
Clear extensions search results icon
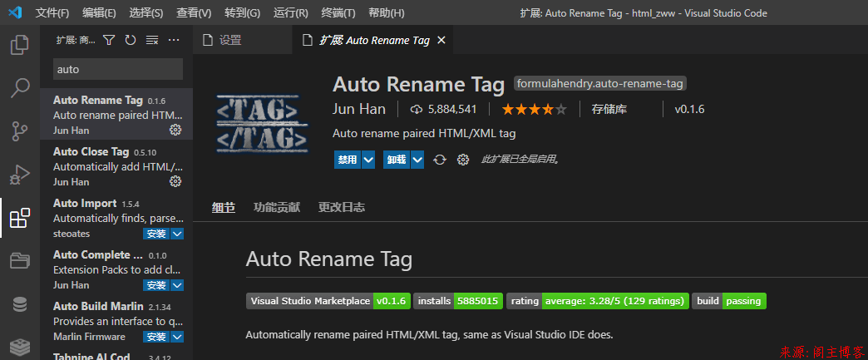[x=151, y=40]
